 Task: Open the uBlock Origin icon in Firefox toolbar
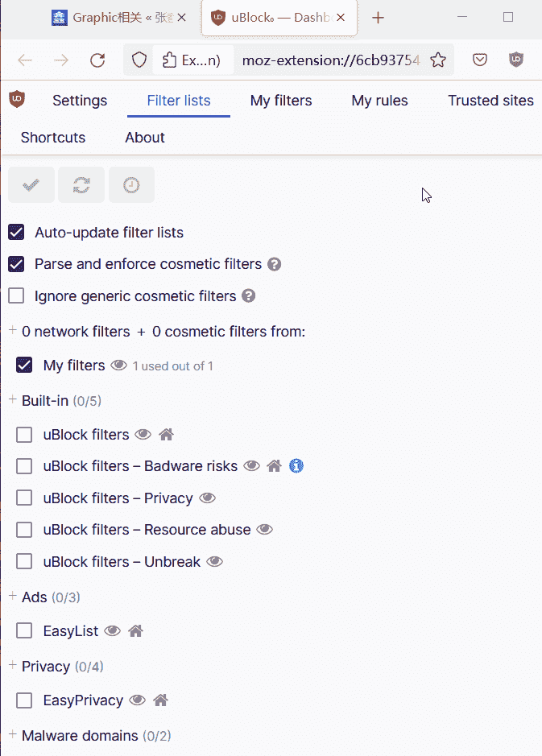click(x=516, y=59)
